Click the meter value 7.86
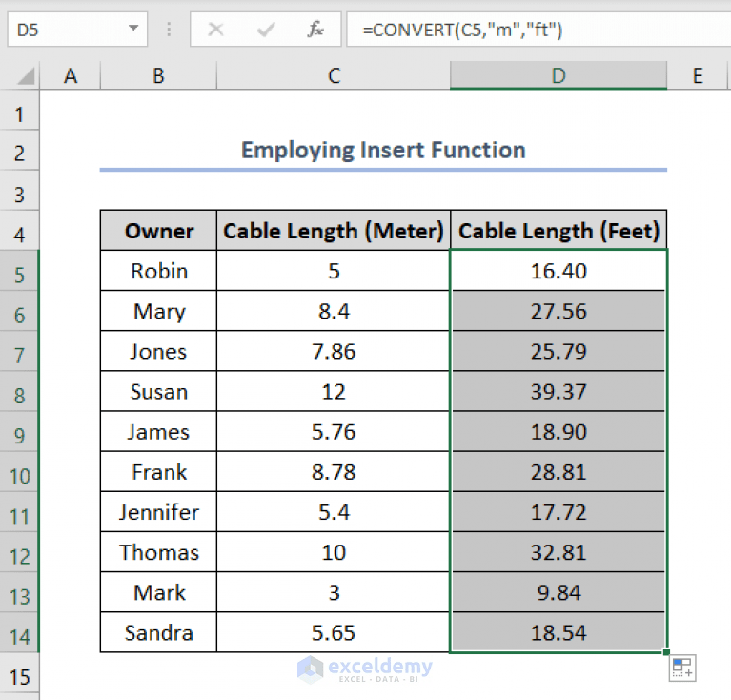 (x=334, y=351)
